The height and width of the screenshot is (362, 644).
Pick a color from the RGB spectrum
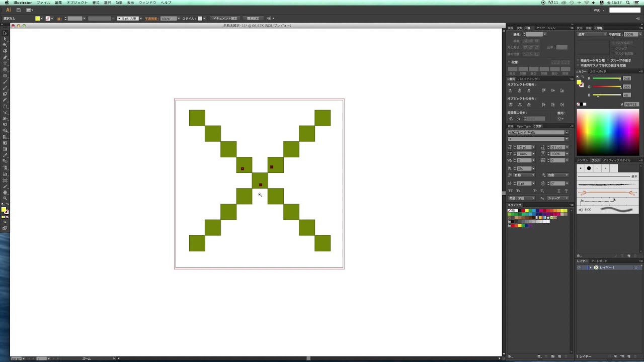(x=608, y=132)
